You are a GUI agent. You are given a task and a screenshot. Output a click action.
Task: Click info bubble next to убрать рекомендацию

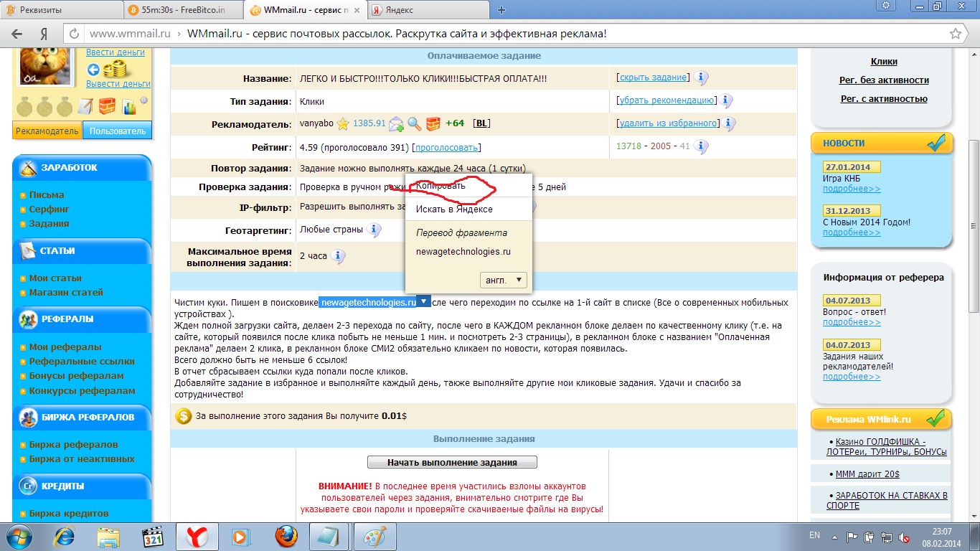click(x=726, y=100)
